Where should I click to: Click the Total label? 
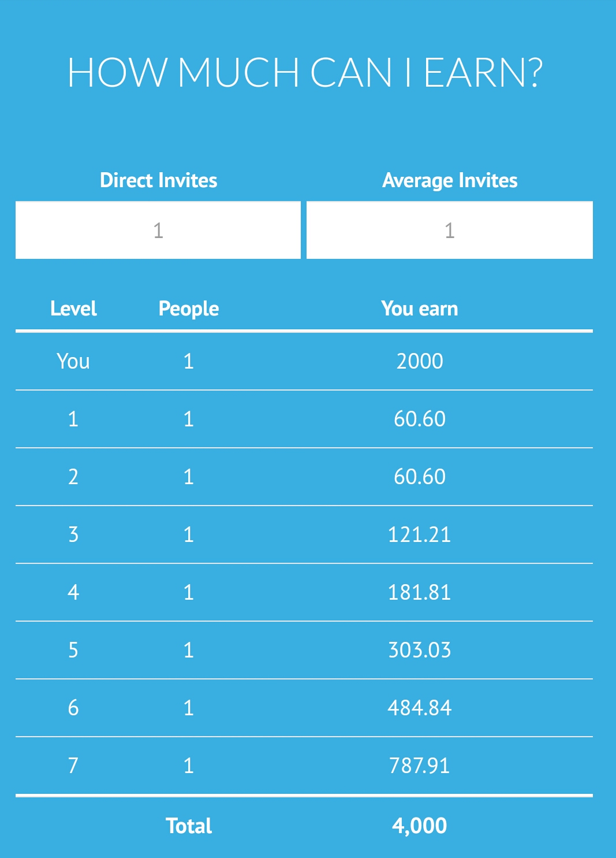pos(189,826)
